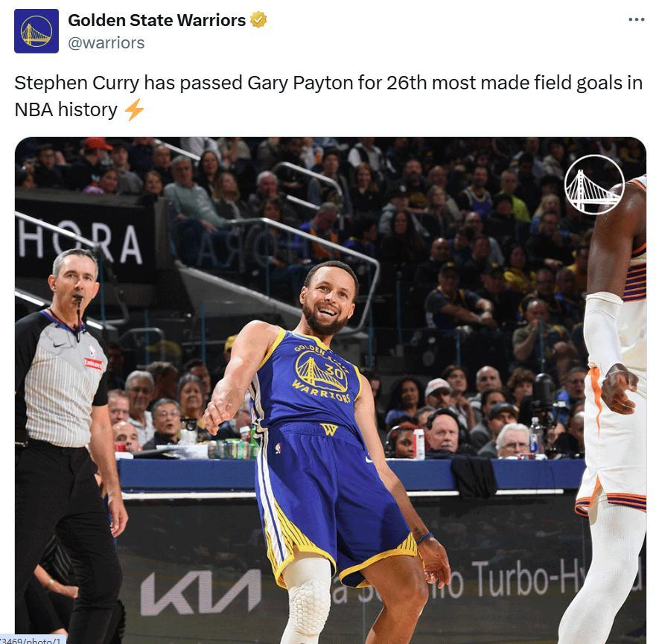Click the white-uniformed player's arm sleeve

click(x=604, y=332)
